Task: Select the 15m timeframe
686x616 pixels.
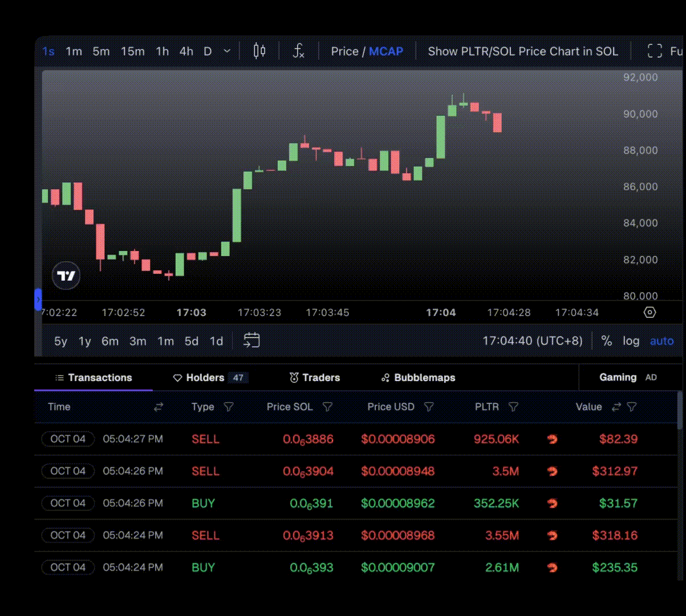Action: click(133, 51)
